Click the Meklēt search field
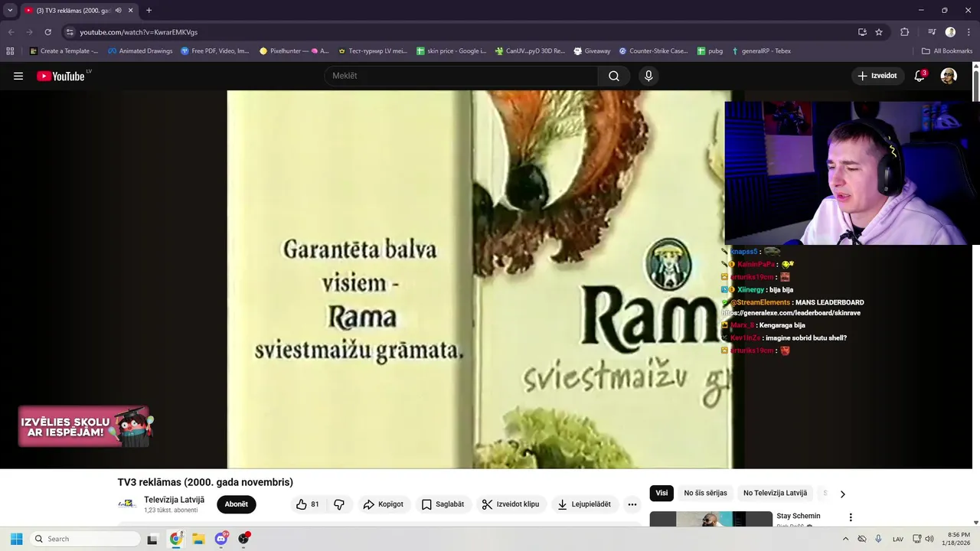Viewport: 980px width, 551px height. (462, 76)
